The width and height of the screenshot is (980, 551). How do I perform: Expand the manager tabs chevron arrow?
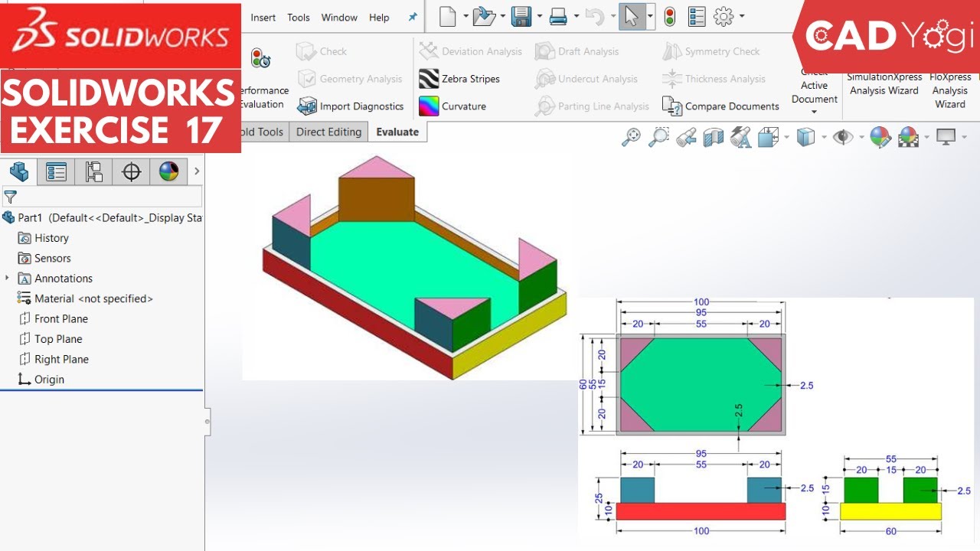(197, 171)
